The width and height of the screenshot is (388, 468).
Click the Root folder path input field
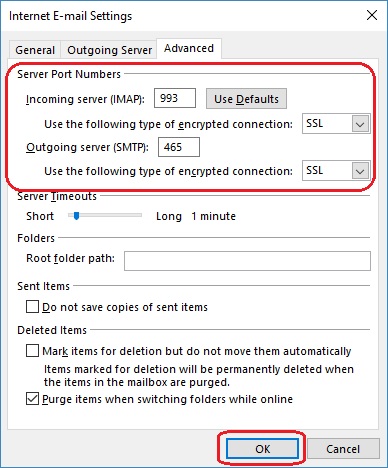click(x=247, y=261)
